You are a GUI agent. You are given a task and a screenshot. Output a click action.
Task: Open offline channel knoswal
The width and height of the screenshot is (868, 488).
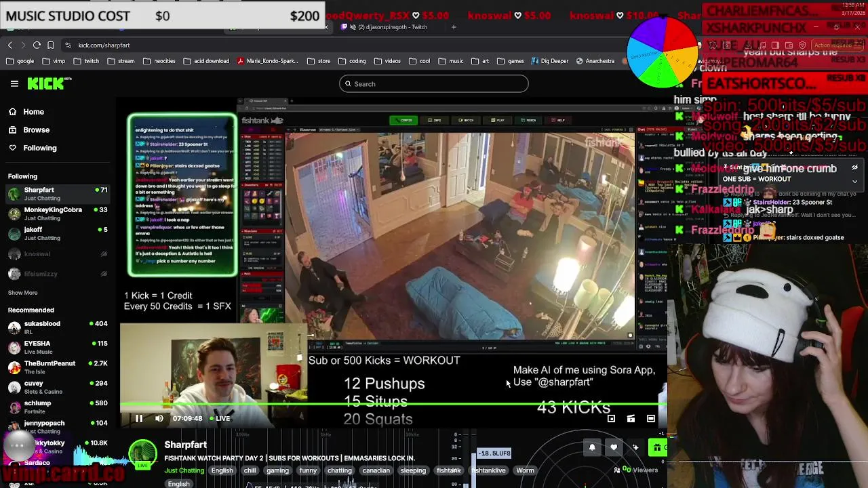[x=58, y=254]
